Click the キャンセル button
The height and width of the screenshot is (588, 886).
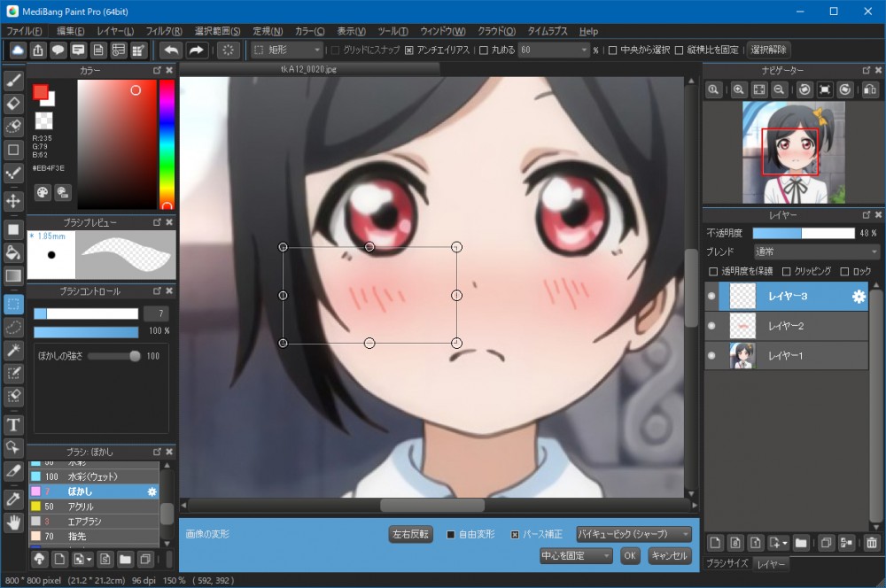pos(670,556)
